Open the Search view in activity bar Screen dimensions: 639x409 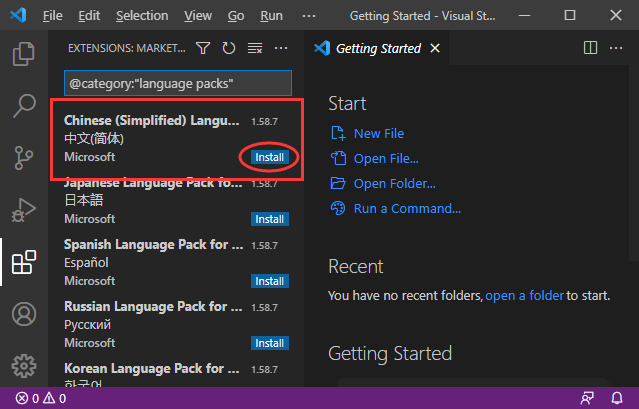23,105
